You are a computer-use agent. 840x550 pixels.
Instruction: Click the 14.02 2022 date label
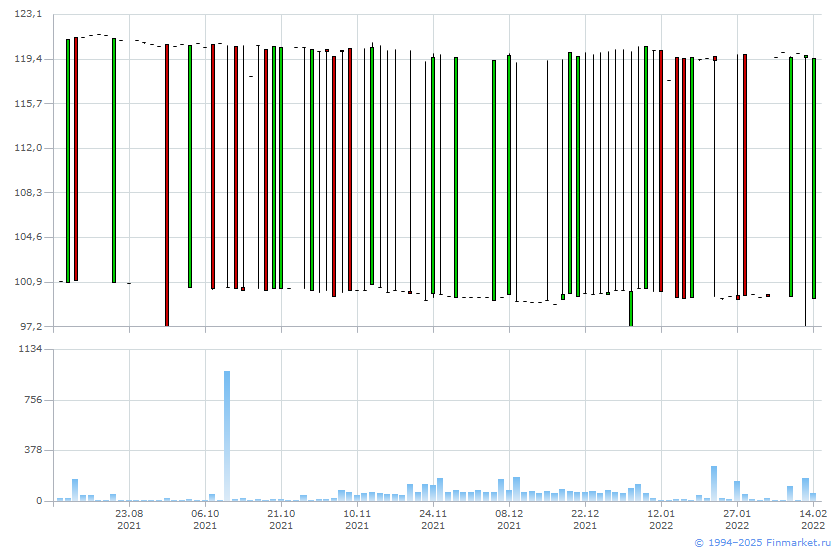[x=813, y=519]
